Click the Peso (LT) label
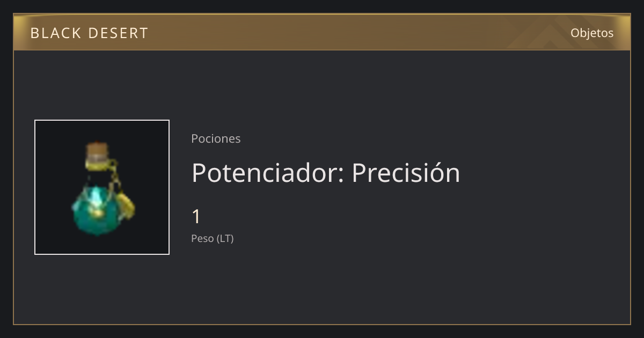 tap(213, 238)
